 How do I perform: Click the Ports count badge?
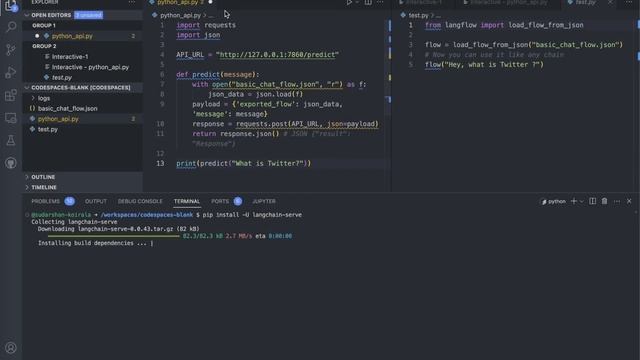click(238, 201)
